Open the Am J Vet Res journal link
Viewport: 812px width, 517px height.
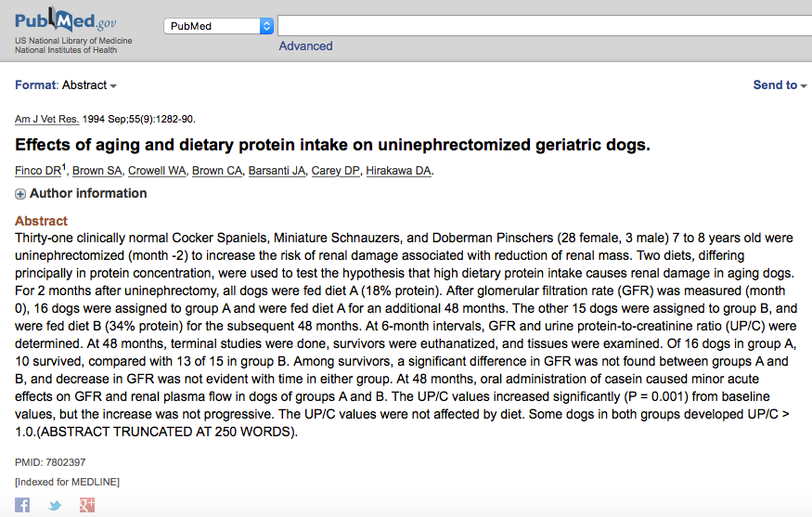tap(46, 119)
